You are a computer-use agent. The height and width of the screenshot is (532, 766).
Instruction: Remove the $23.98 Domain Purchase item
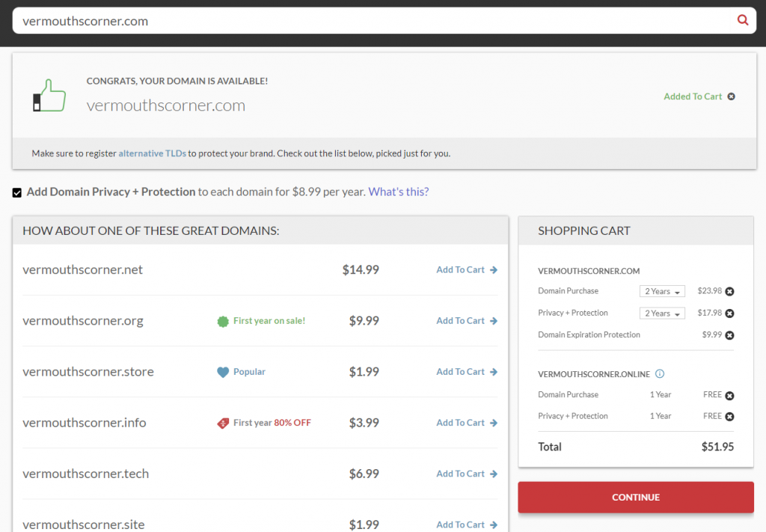pyautogui.click(x=730, y=292)
